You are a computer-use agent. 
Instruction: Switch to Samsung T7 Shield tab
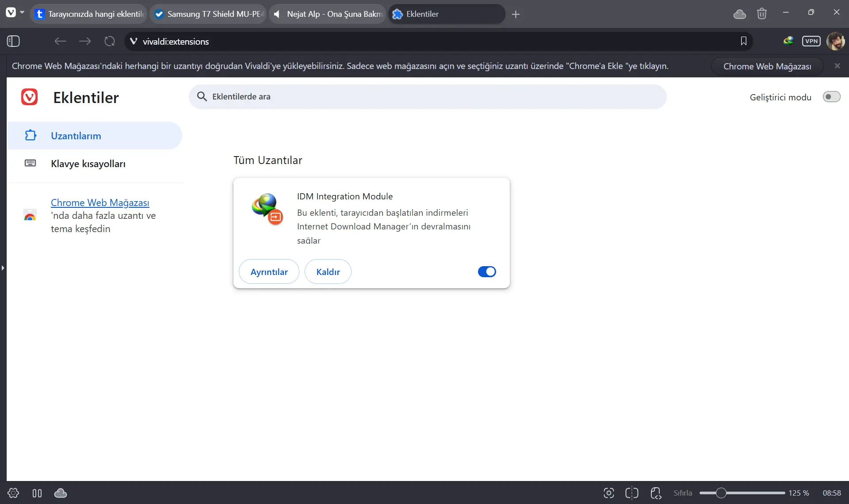click(x=209, y=14)
